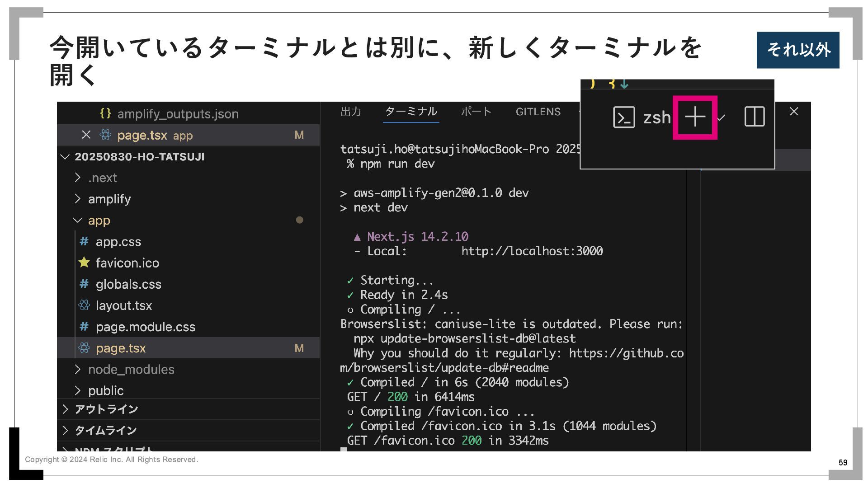This screenshot has width=868, height=488.
Task: Click the terminal cursor block
Action: 344,449
